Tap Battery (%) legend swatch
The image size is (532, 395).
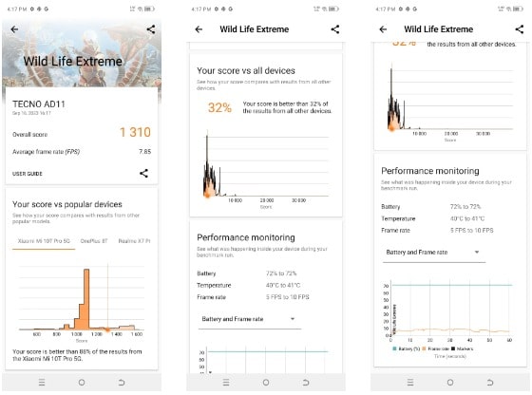pyautogui.click(x=394, y=348)
